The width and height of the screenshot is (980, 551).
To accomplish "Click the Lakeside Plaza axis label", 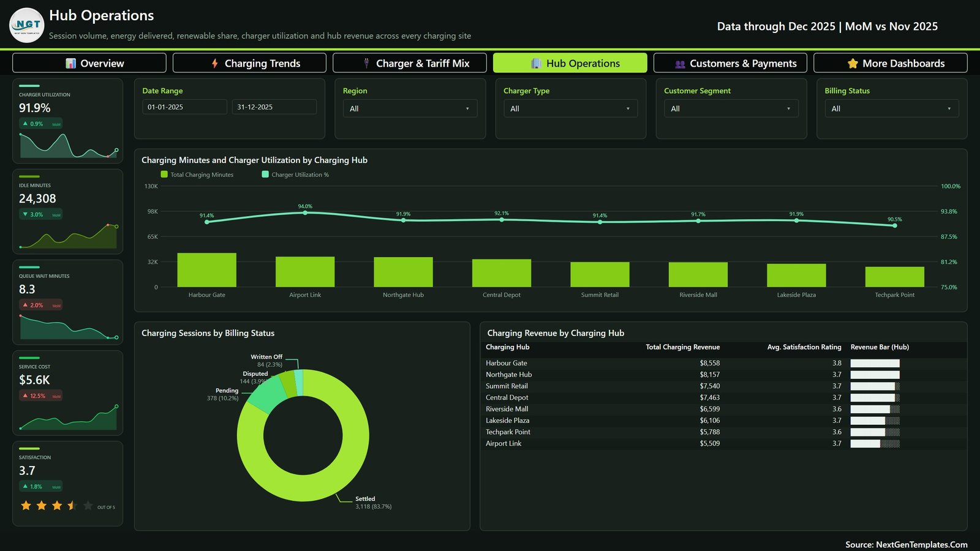I will 796,295.
